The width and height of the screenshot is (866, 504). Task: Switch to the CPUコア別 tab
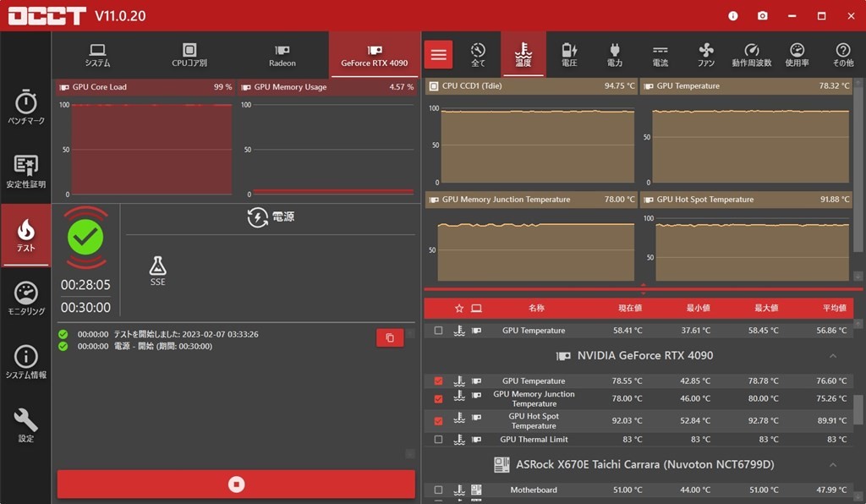coord(189,55)
